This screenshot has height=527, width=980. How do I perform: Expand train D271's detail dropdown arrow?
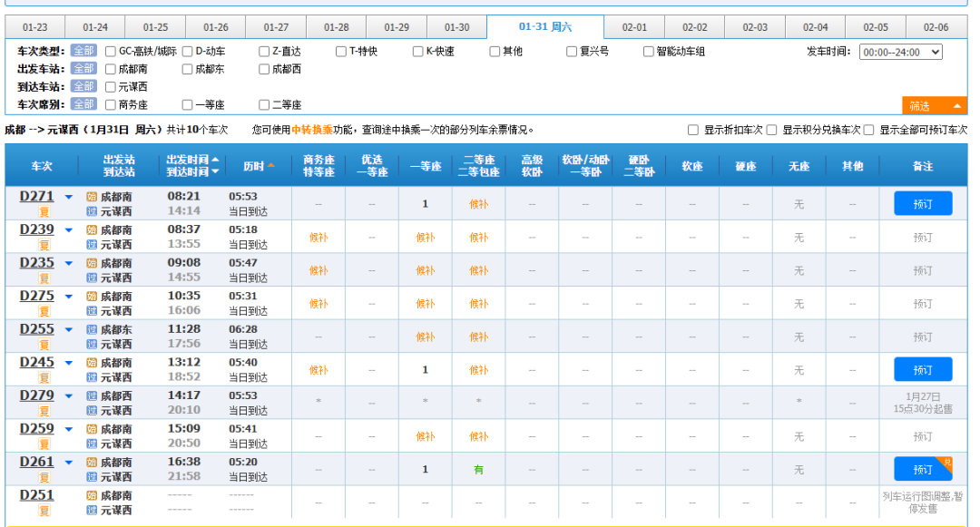click(x=67, y=197)
